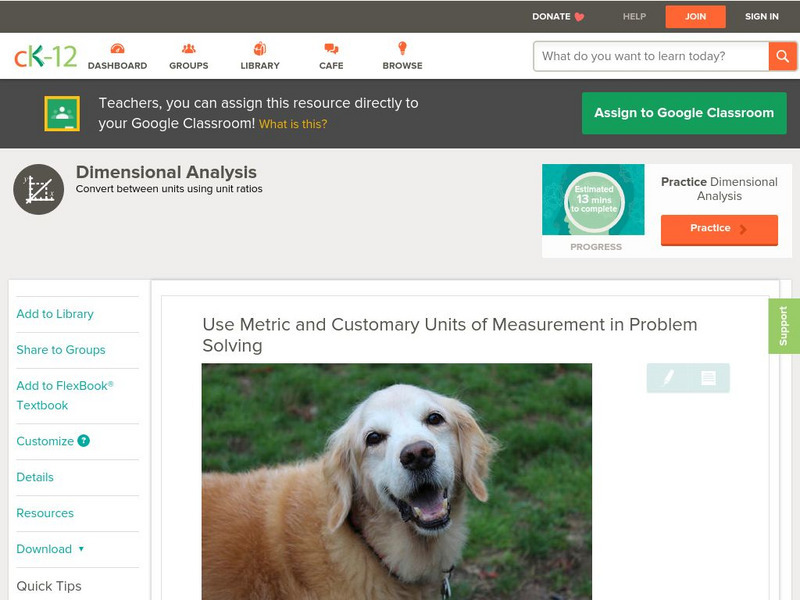
Task: Click the Download link text
Action: pyautogui.click(x=44, y=549)
